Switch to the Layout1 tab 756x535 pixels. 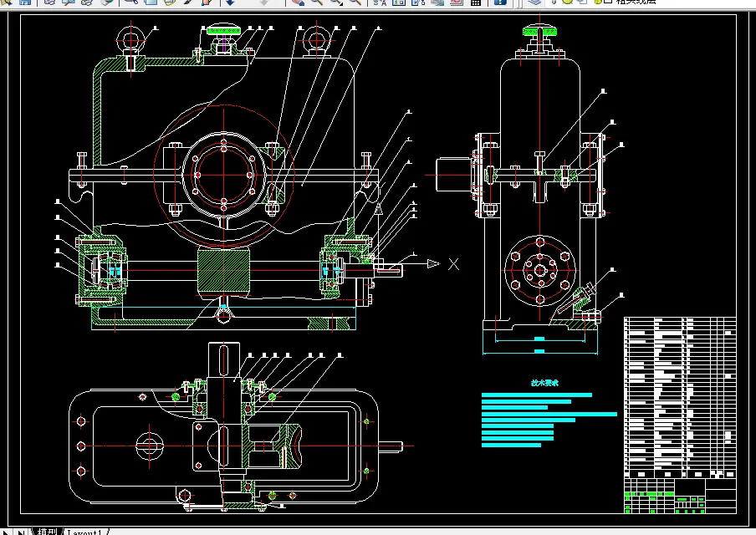click(x=84, y=532)
